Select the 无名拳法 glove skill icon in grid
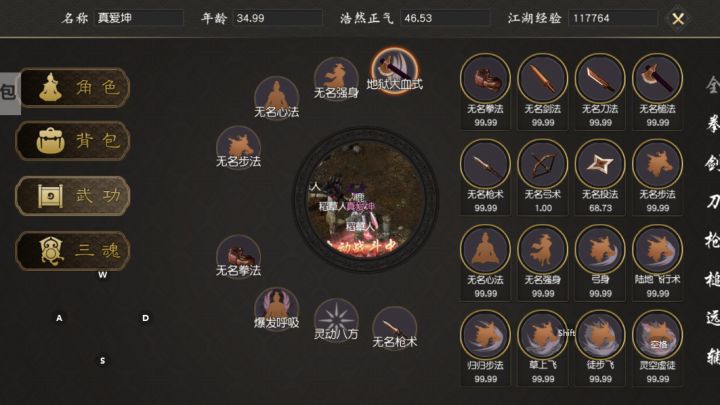The width and height of the screenshot is (720, 405). tap(485, 79)
